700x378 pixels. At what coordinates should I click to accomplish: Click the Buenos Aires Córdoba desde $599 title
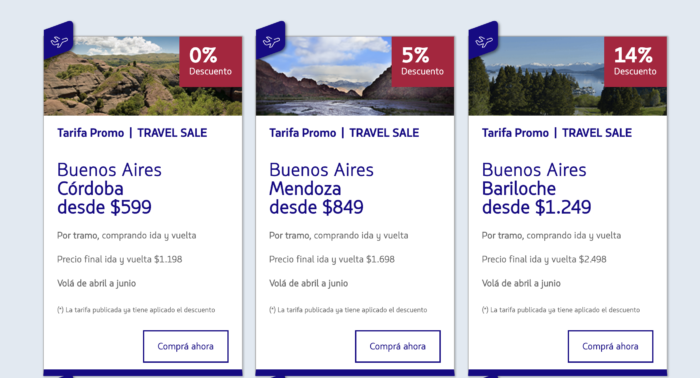tap(109, 188)
